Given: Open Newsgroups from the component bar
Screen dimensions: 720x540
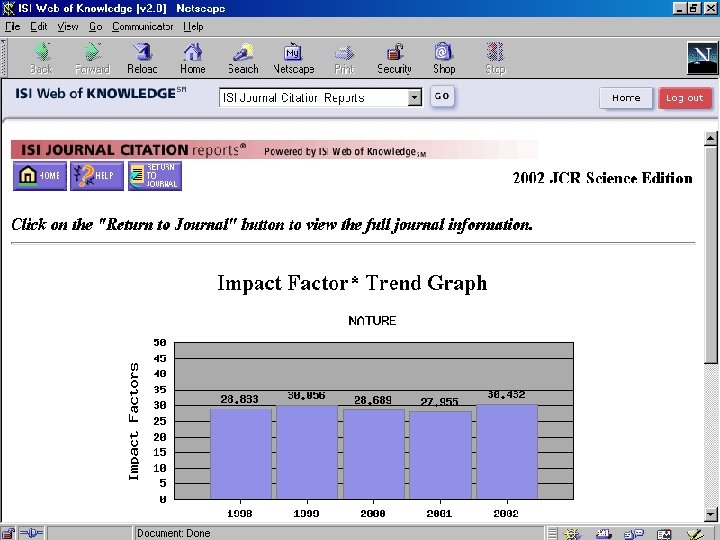Looking at the screenshot, I should 634,534.
